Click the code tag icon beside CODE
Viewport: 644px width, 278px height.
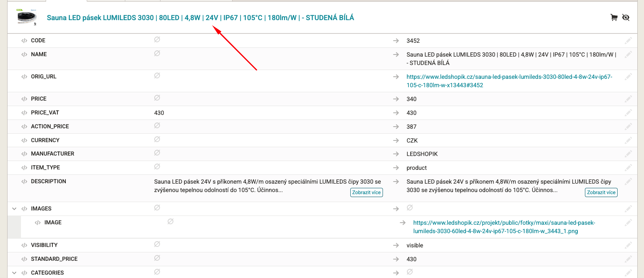(24, 41)
